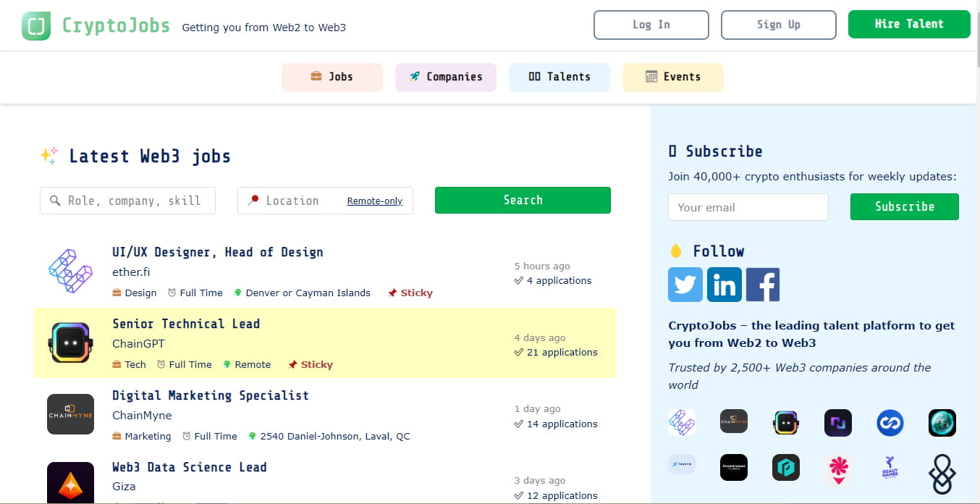This screenshot has height=504, width=980.
Task: Click ether.fi company logo in job list
Action: [x=70, y=271]
